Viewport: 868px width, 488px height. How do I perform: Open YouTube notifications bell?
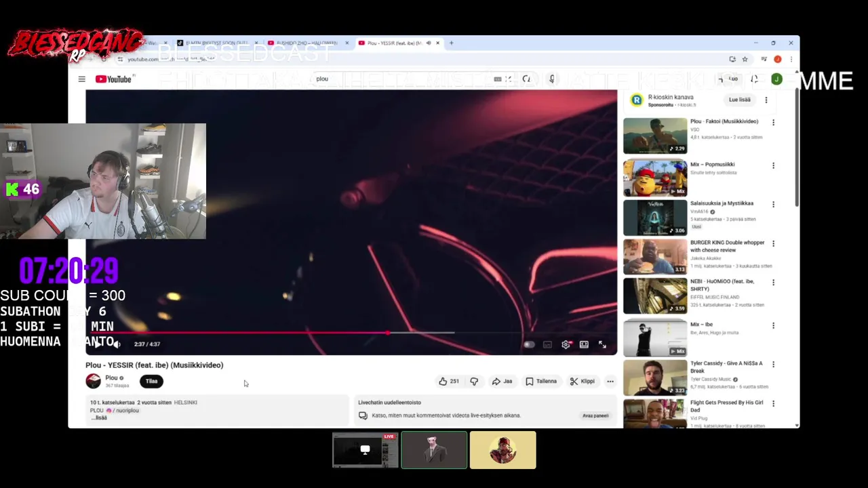754,79
